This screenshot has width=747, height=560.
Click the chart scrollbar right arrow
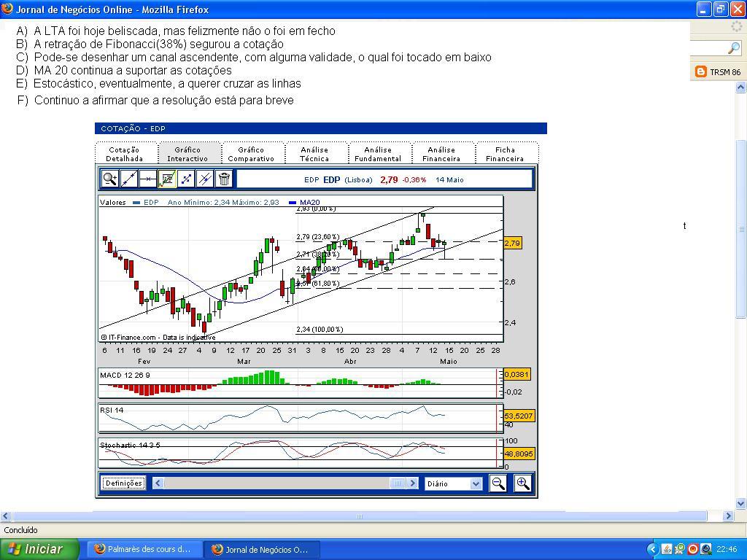point(413,483)
